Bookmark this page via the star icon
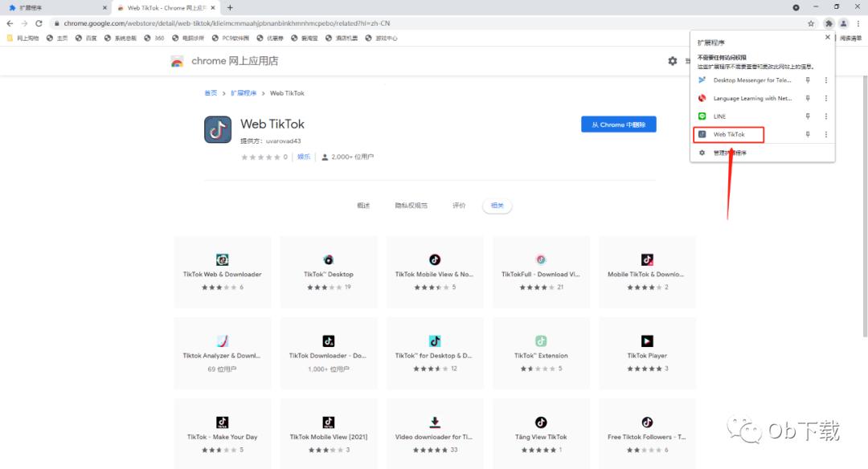 tap(811, 23)
